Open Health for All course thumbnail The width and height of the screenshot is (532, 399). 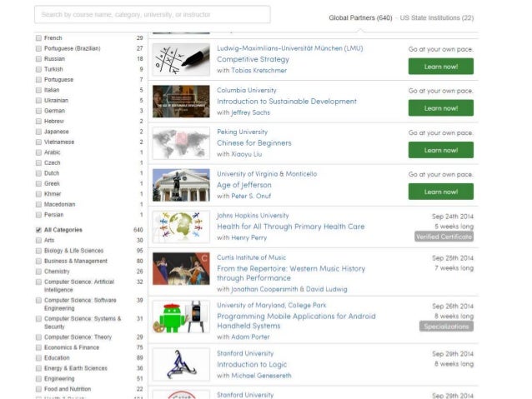(x=181, y=227)
